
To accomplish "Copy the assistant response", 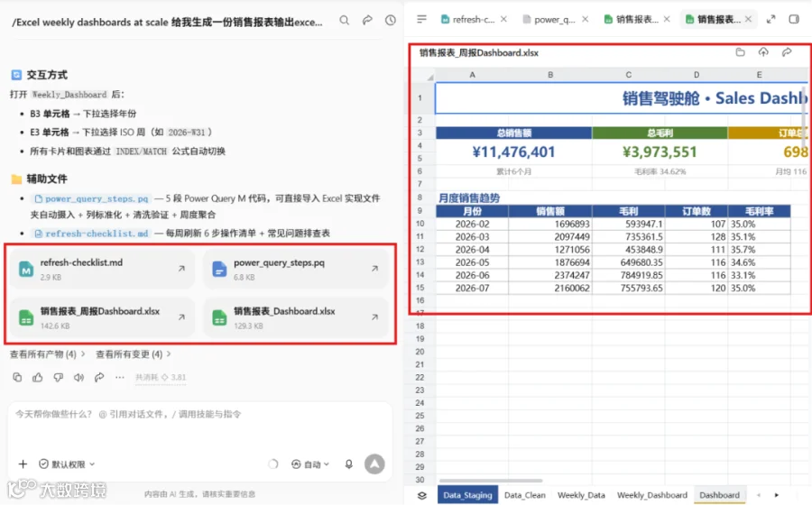I will click(x=17, y=377).
